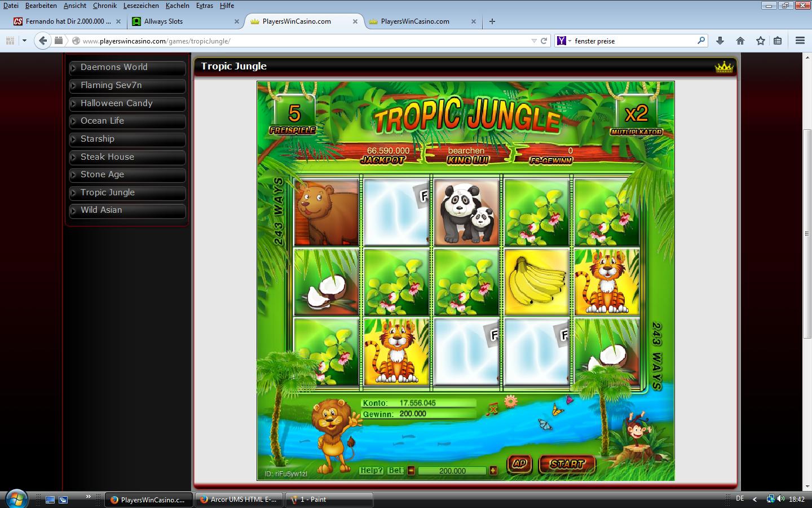Open the Stone Age game
The width and height of the screenshot is (812, 508).
(x=127, y=174)
